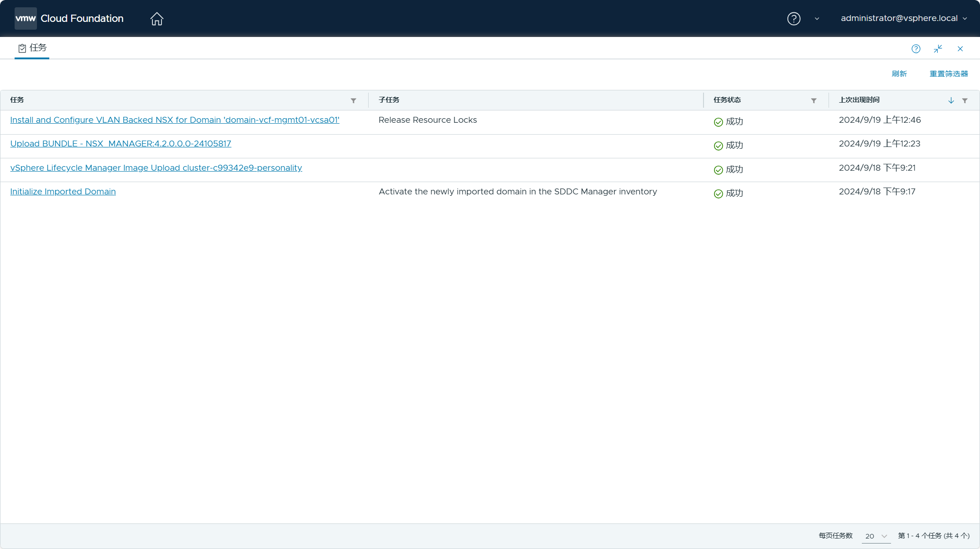980x549 pixels.
Task: Collapse the tasks panel with the minimize icon
Action: (938, 49)
